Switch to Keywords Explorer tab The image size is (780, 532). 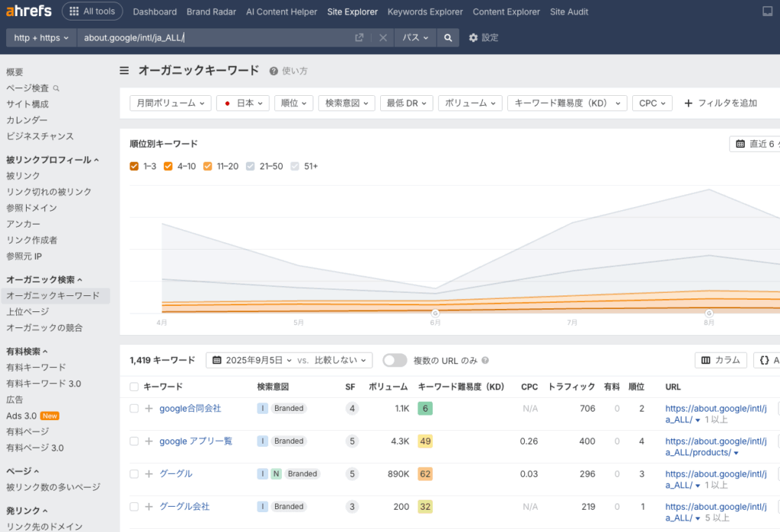point(424,11)
